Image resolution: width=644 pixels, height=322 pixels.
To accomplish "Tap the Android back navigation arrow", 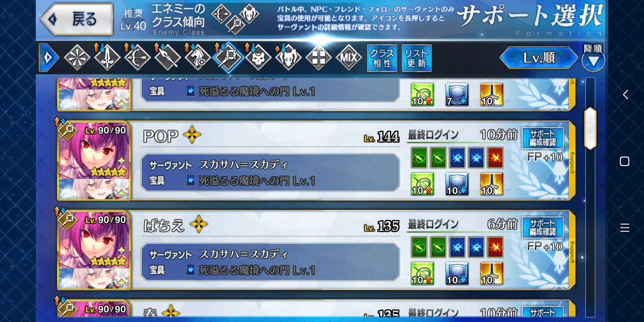I will (x=625, y=95).
